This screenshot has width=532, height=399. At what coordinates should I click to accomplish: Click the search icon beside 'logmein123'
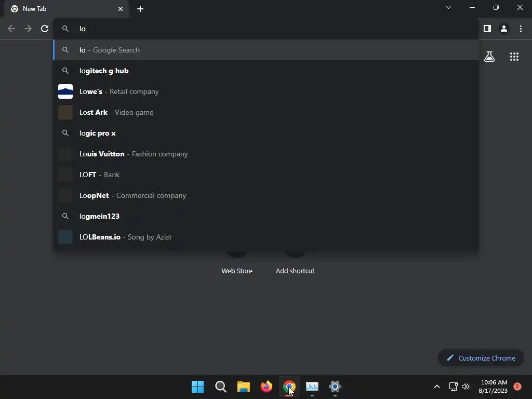click(x=65, y=216)
